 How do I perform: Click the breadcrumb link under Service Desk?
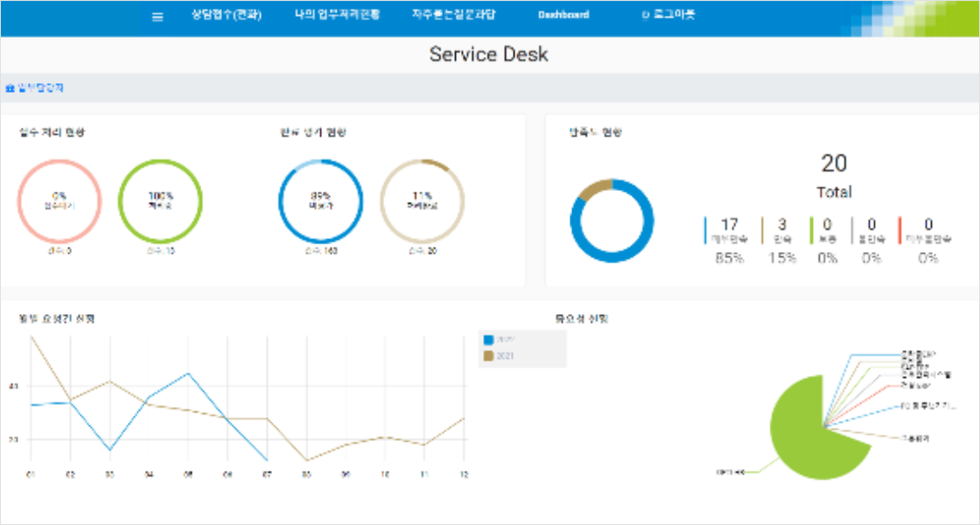pos(35,88)
